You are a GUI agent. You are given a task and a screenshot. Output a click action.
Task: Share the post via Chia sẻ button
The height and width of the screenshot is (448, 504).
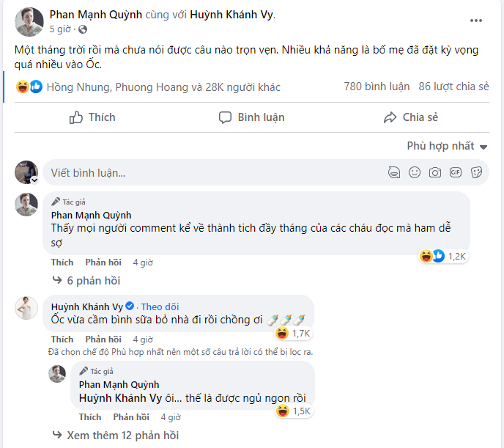pos(410,117)
